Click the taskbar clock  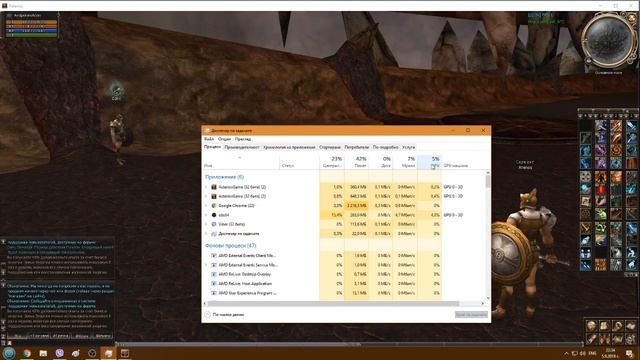610,353
